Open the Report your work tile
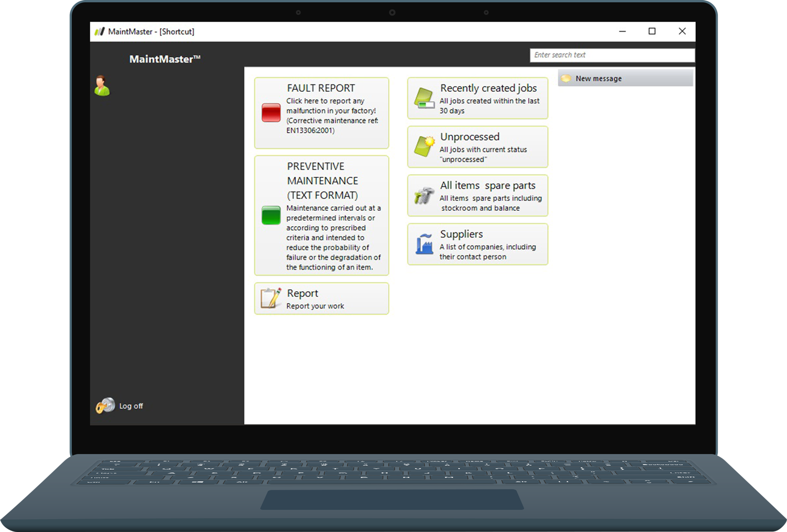 (322, 299)
